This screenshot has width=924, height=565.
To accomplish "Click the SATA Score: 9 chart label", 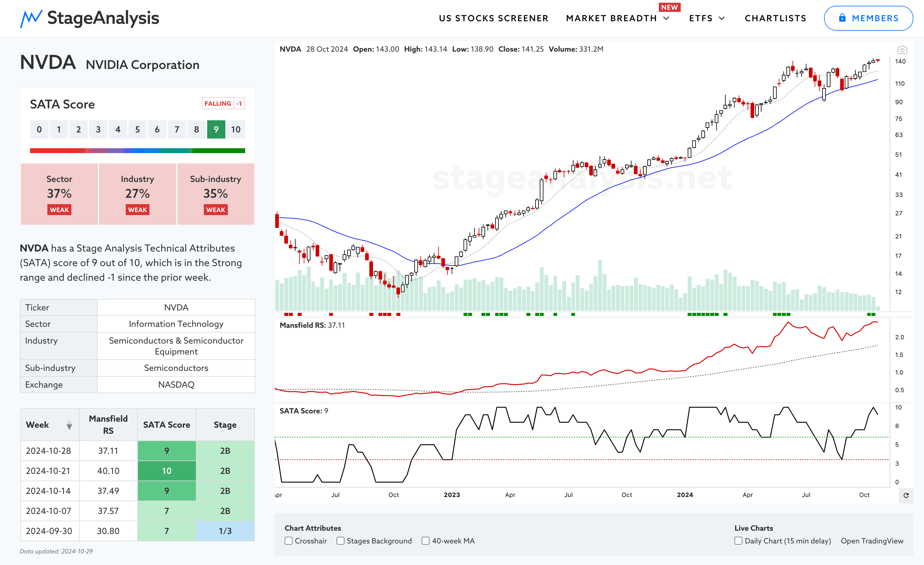I will [x=304, y=411].
